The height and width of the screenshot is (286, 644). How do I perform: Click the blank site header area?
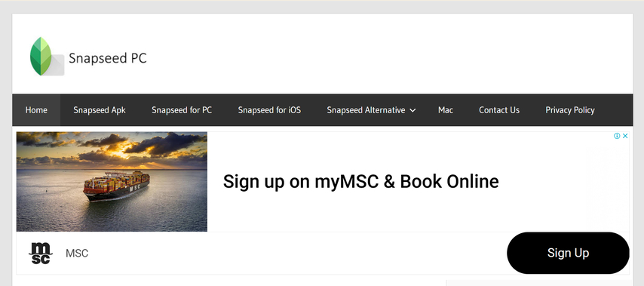point(390,54)
